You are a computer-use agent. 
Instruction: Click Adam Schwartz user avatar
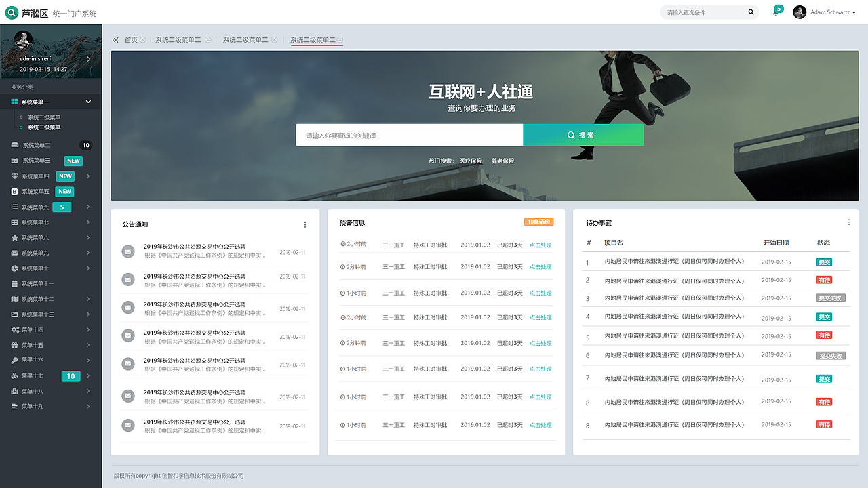click(800, 12)
